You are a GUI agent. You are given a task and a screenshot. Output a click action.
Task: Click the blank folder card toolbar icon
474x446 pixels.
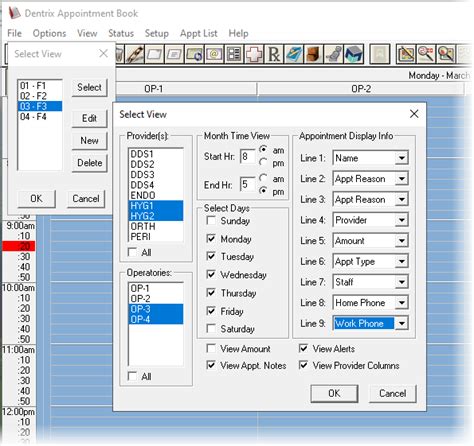click(x=154, y=54)
